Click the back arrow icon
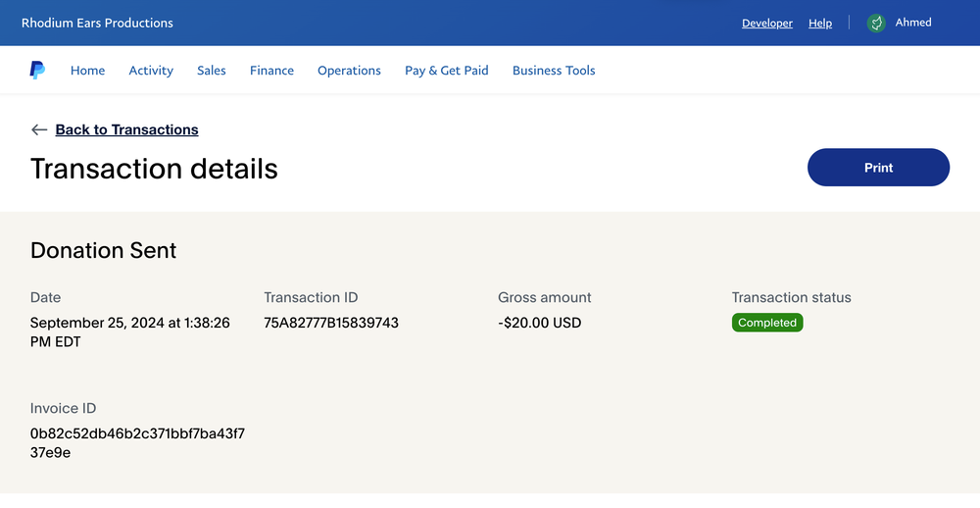The height and width of the screenshot is (508, 980). tap(39, 129)
